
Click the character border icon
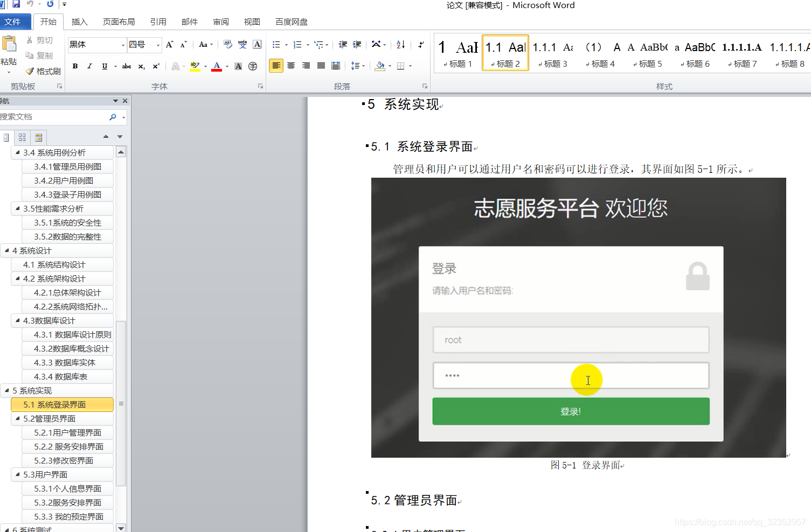click(x=257, y=45)
